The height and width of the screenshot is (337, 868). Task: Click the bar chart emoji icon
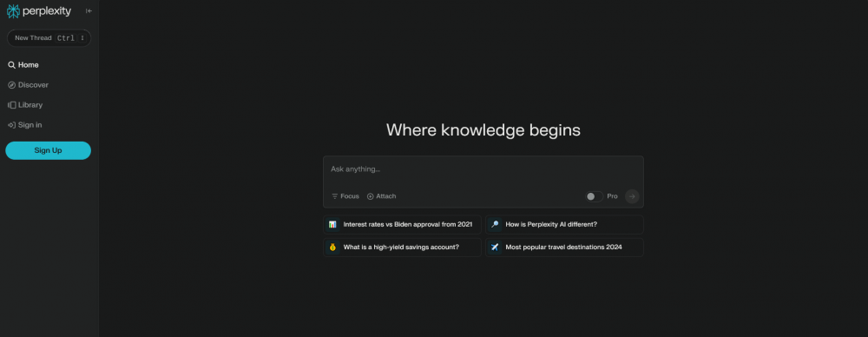[332, 224]
